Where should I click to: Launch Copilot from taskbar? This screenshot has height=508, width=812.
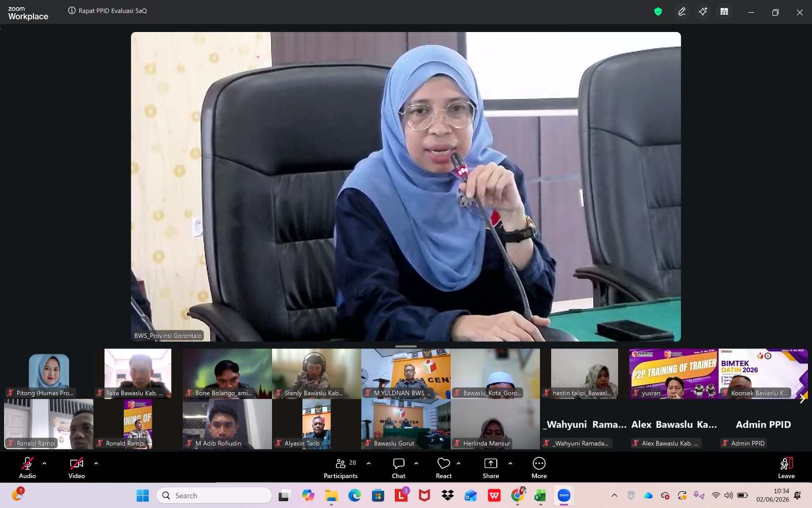(308, 495)
